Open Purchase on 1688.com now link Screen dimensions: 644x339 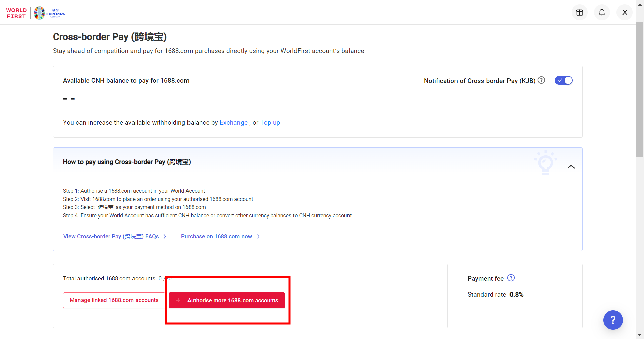point(216,237)
